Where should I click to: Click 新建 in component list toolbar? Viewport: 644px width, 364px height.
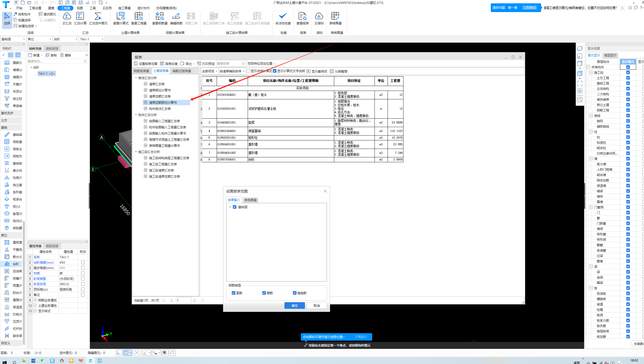tap(34, 55)
